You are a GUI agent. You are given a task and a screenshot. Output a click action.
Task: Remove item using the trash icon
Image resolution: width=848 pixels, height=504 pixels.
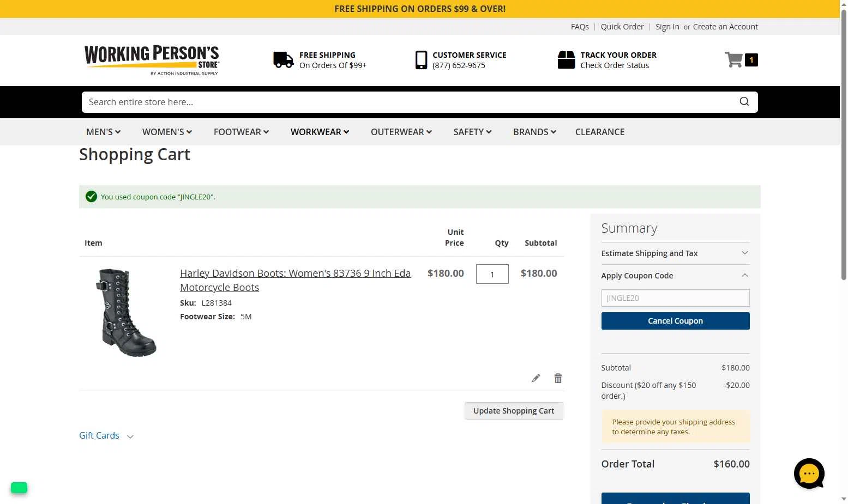tap(558, 378)
